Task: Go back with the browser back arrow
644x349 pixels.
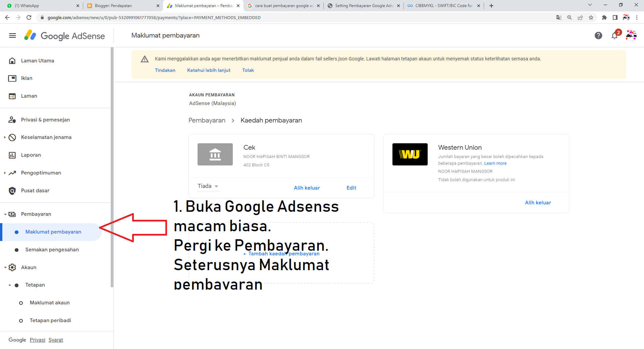Action: click(7, 17)
